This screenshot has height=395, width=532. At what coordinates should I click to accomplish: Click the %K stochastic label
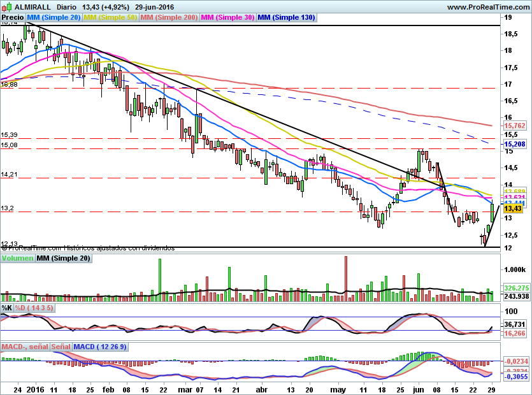coord(7,308)
